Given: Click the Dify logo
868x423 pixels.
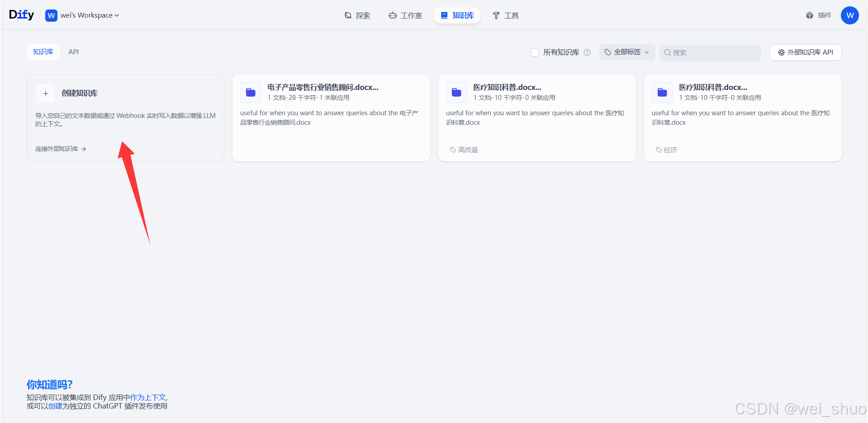Looking at the screenshot, I should 21,14.
